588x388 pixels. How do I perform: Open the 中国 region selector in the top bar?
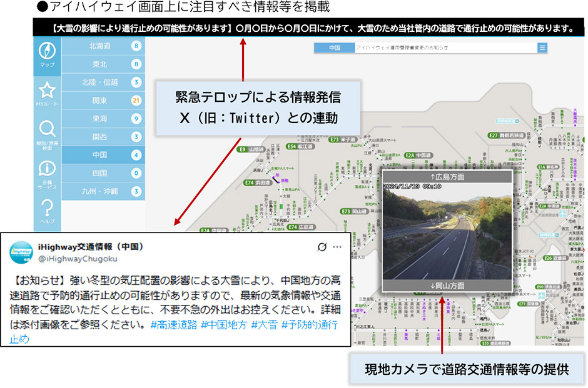point(335,47)
